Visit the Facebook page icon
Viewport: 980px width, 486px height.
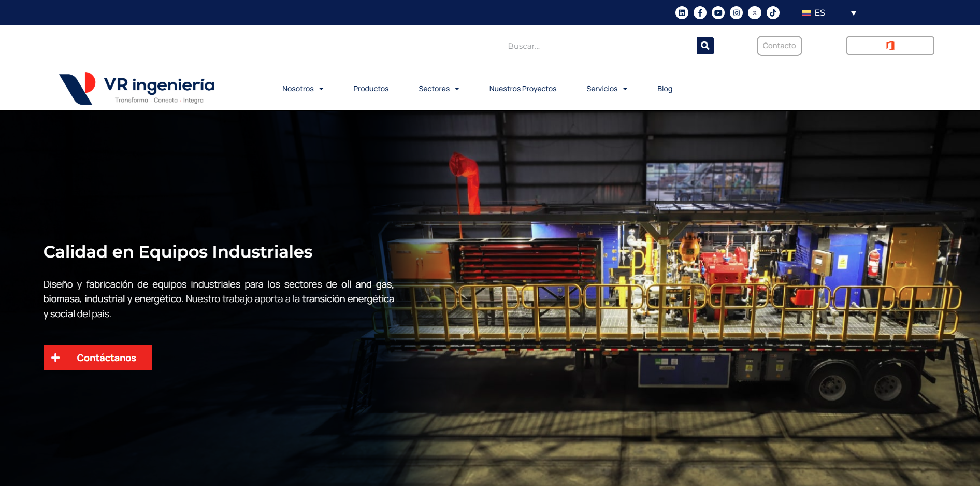[x=700, y=13]
